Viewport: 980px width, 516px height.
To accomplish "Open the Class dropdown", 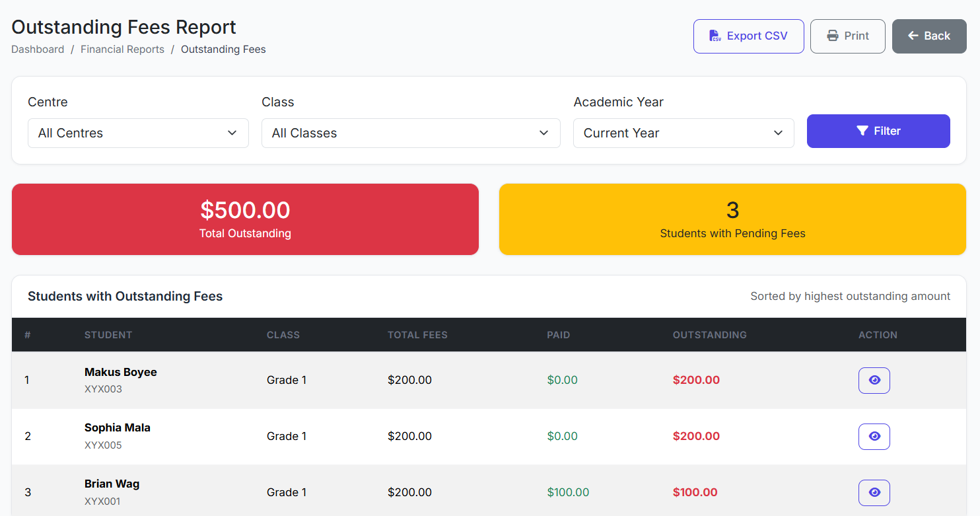I will [x=411, y=133].
